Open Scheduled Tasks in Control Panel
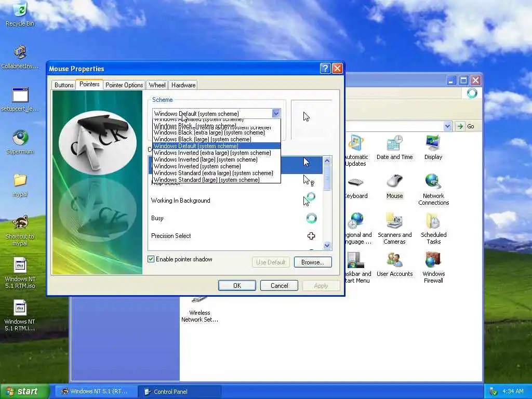 coord(433,229)
